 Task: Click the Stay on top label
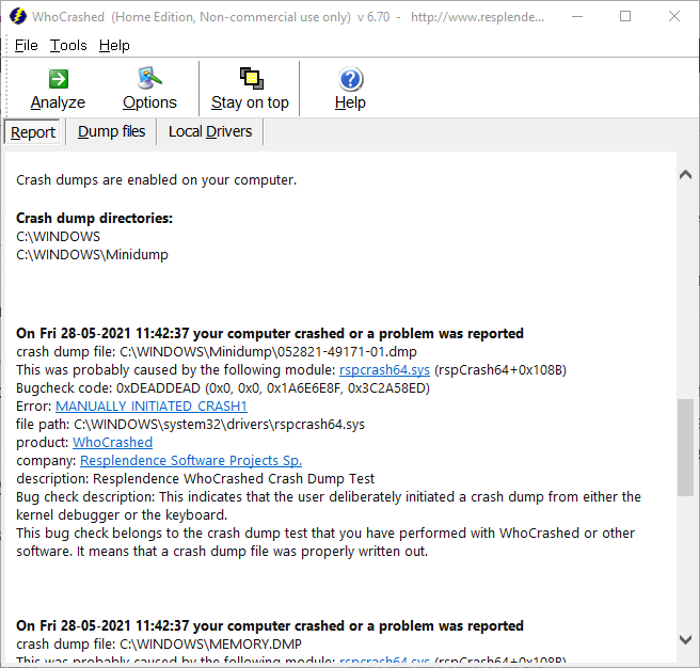250,103
